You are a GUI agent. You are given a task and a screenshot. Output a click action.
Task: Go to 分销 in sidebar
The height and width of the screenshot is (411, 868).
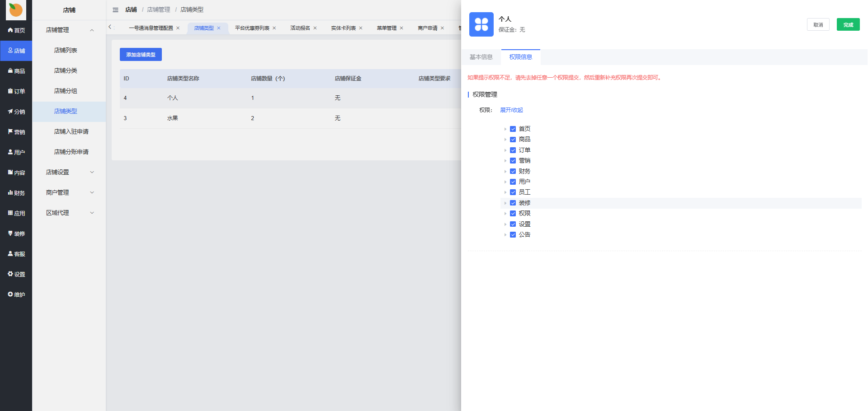point(16,112)
